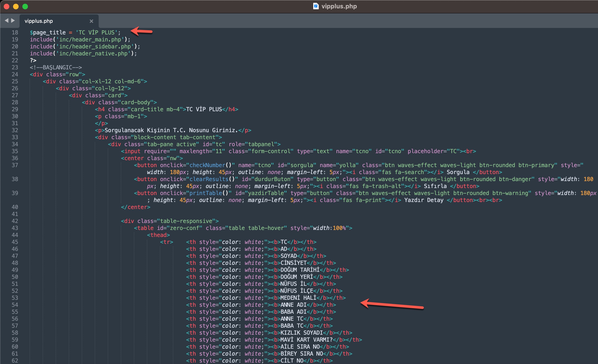
Task: Click maxlength="11" attribute on line 35
Action: 202,151
